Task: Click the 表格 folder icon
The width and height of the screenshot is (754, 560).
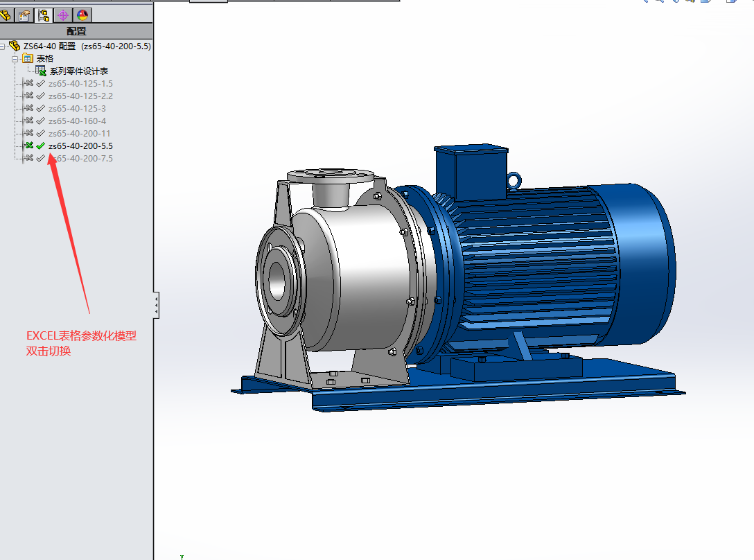Action: [28, 59]
